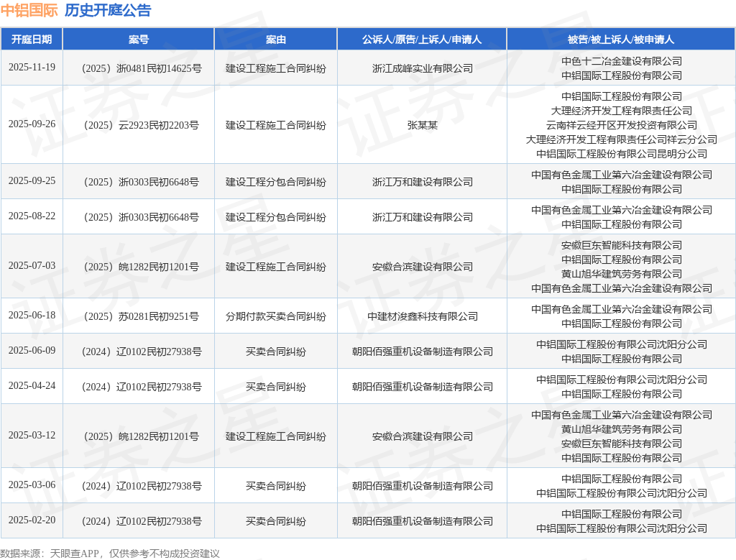Select date cell 2025-07-03
This screenshot has width=736, height=560.
click(x=32, y=266)
